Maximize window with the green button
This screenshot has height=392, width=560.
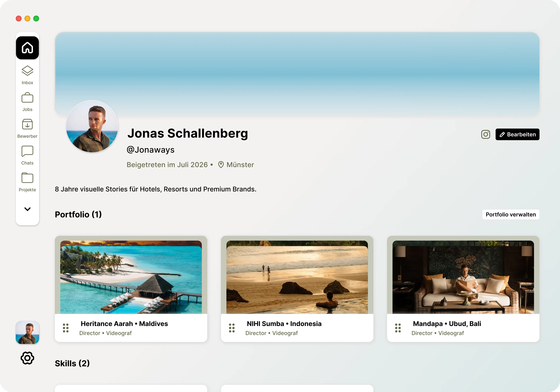pyautogui.click(x=36, y=19)
